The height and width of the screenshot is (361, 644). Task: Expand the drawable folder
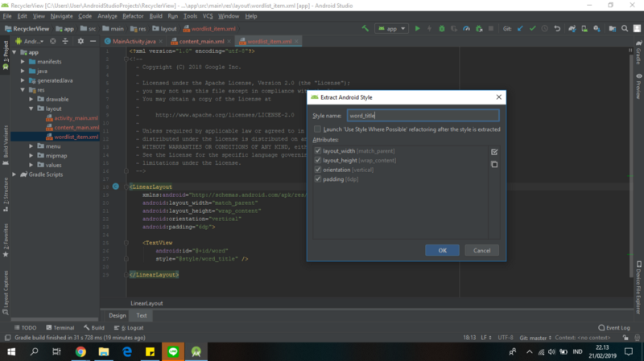(x=31, y=99)
